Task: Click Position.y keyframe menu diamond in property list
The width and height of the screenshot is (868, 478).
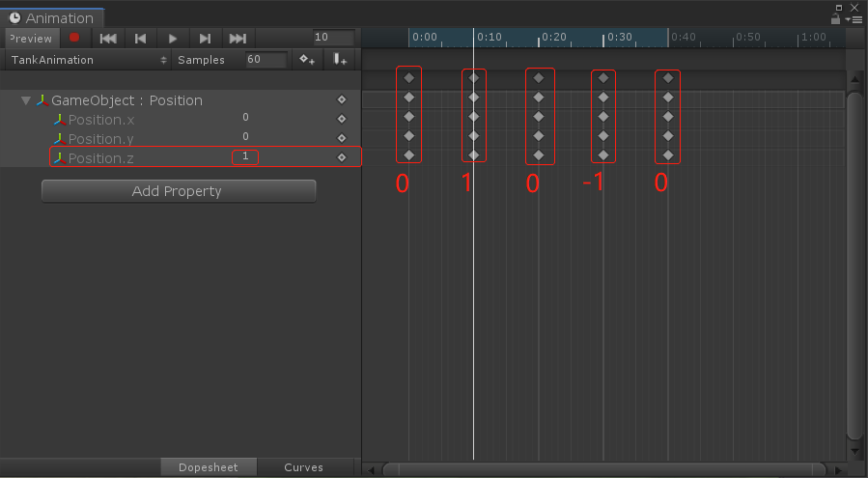Action: coord(342,138)
